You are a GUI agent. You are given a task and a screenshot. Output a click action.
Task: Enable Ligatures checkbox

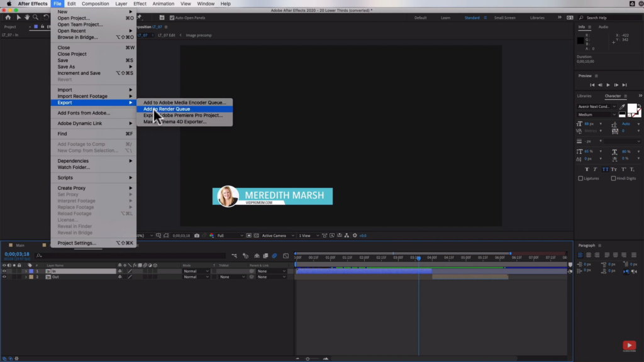click(580, 178)
